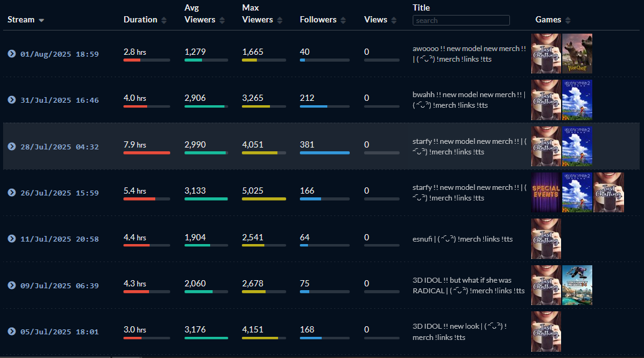Select title 'esnufi | !merch !links !tts'
Viewport: 644px width, 358px height.
[x=463, y=238]
